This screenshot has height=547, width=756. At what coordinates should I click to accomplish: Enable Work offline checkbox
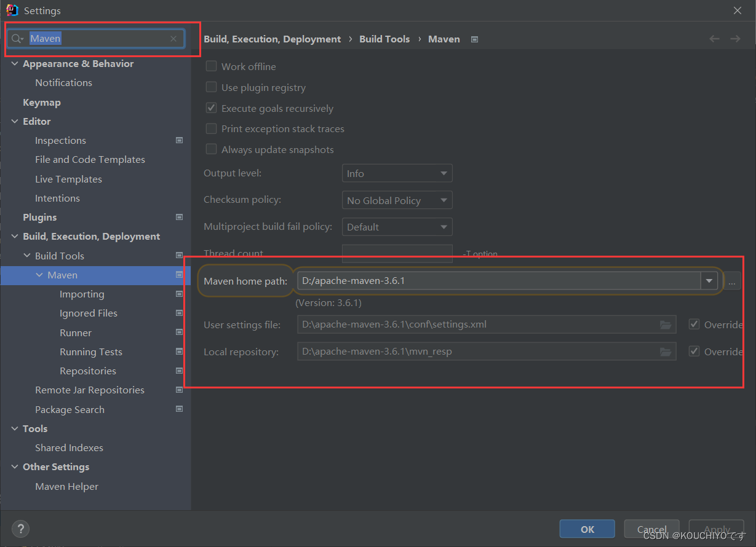(x=211, y=66)
